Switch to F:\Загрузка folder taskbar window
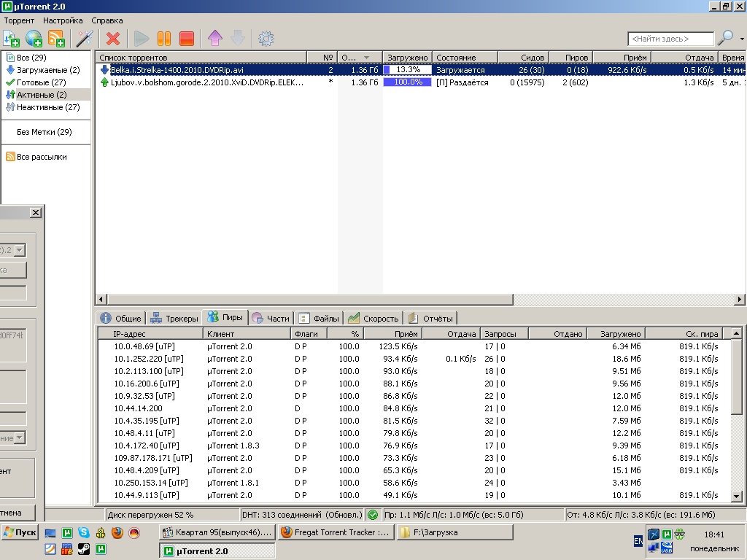Screen dimensions: 747x560 pyautogui.click(x=455, y=532)
